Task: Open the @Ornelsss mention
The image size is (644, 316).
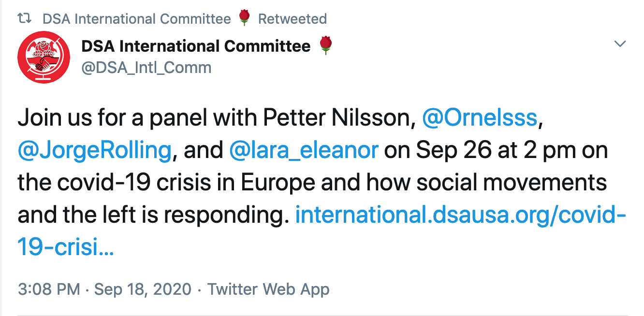Action: pos(480,119)
